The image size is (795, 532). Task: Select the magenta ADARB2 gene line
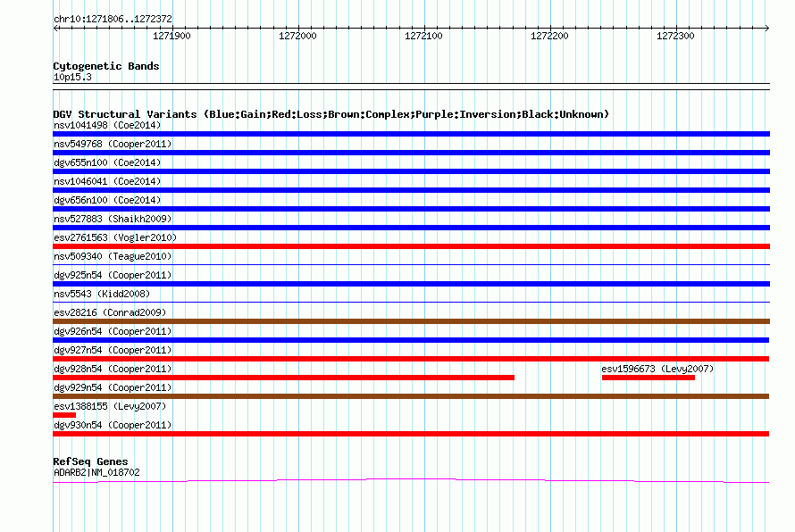(x=411, y=480)
